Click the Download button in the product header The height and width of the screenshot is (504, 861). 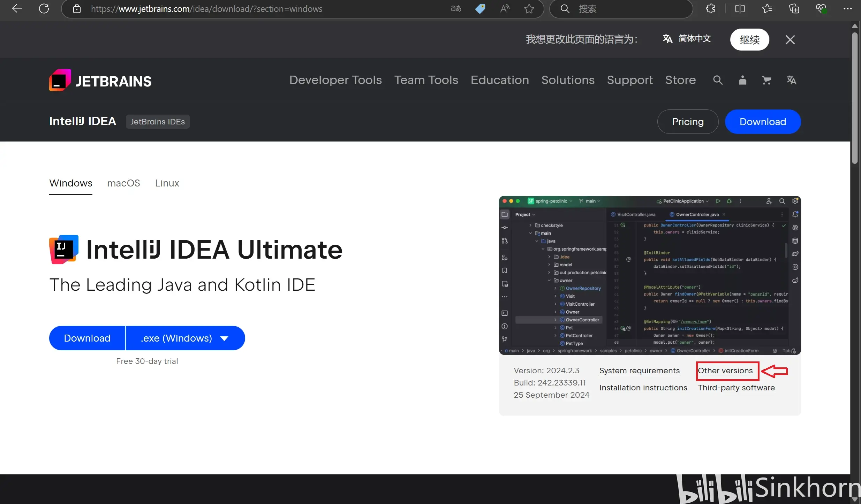763,122
